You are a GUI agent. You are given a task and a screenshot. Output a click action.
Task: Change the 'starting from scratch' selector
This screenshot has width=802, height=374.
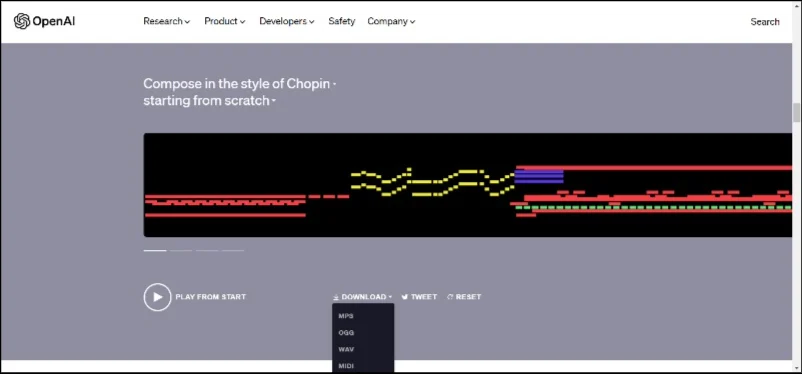210,100
